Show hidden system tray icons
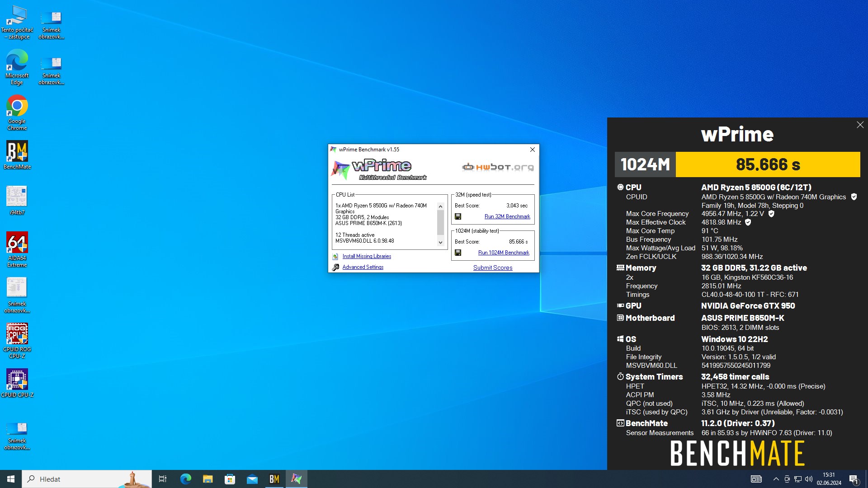 coord(776,479)
